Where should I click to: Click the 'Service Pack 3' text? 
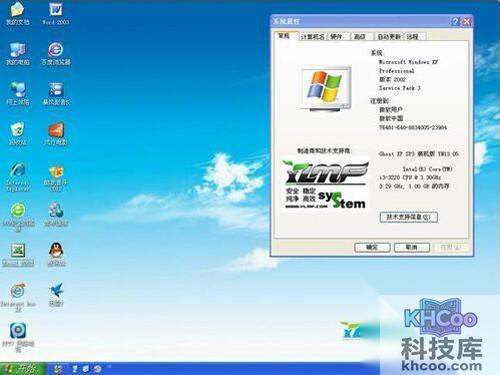[x=399, y=88]
